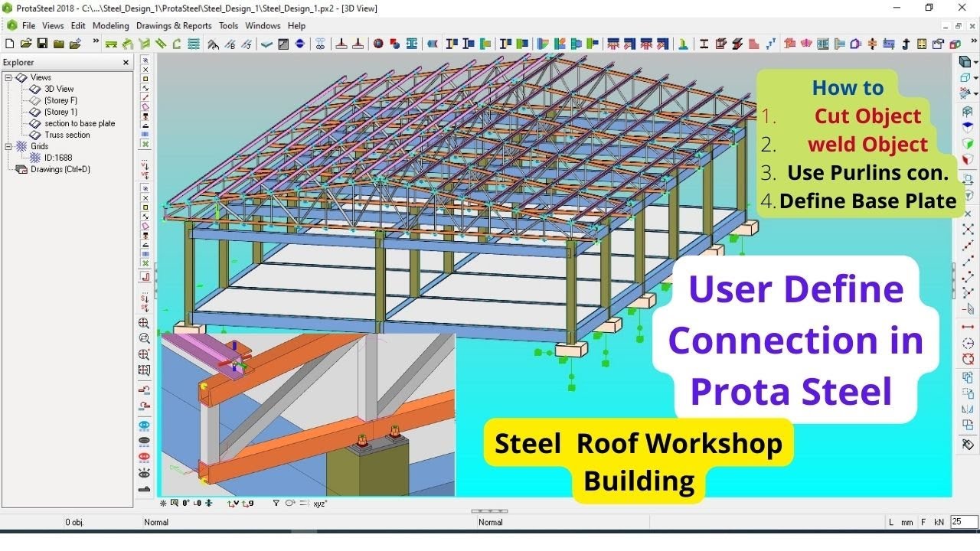Click the filter funnel icon below viewport
This screenshot has height=551, width=980.
pyautogui.click(x=276, y=504)
